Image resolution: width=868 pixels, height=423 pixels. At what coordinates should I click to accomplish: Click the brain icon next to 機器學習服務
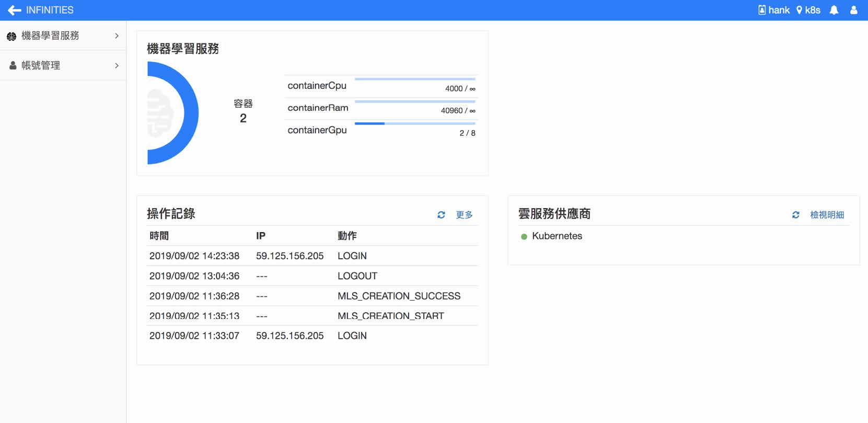(x=11, y=36)
